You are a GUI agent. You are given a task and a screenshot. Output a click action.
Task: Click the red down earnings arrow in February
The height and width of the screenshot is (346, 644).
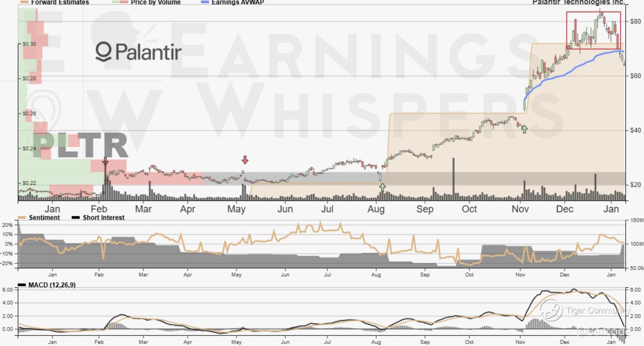[x=105, y=161]
